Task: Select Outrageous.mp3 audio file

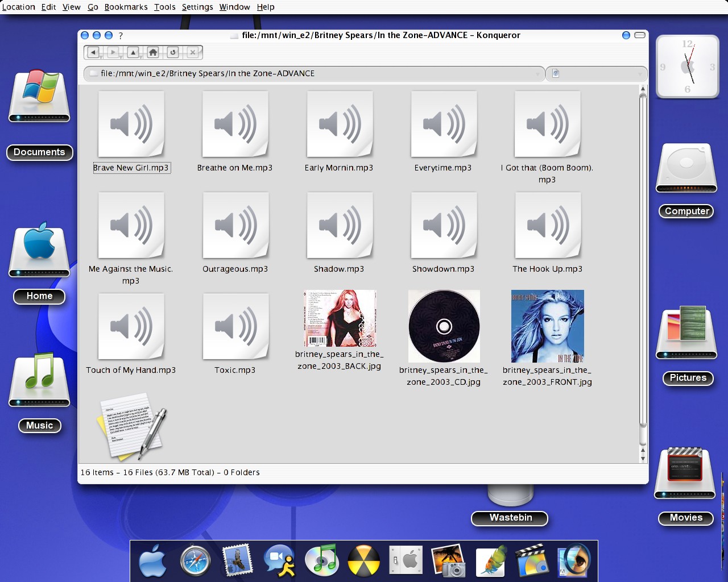Action: pos(235,226)
